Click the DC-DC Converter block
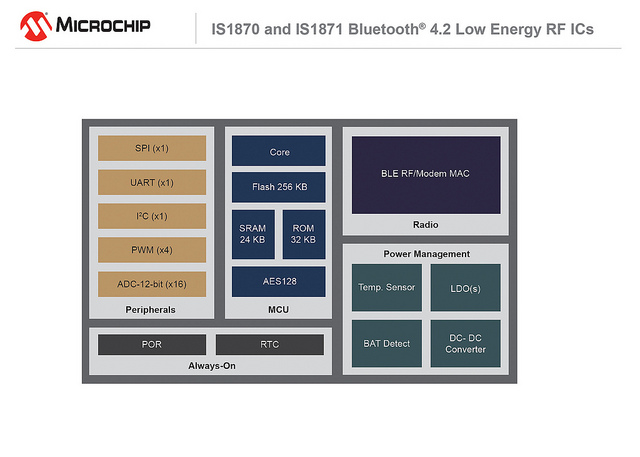The height and width of the screenshot is (457, 640). click(465, 343)
